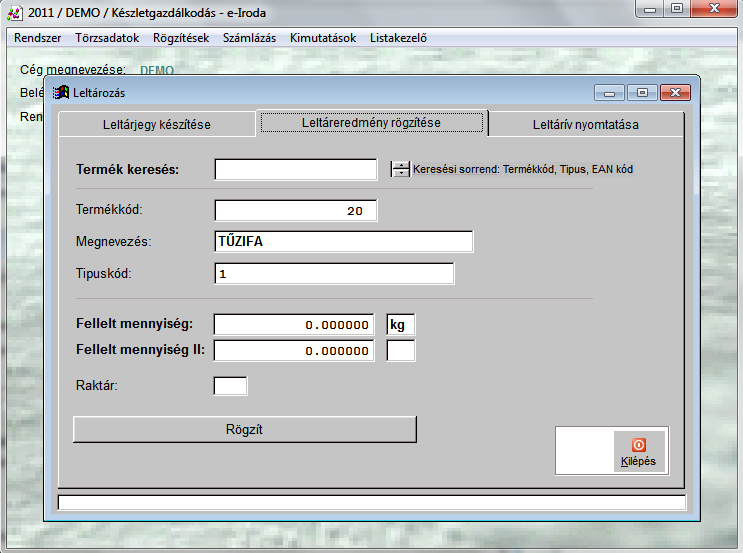Focus the Termékkód field showing 20

[x=295, y=210]
